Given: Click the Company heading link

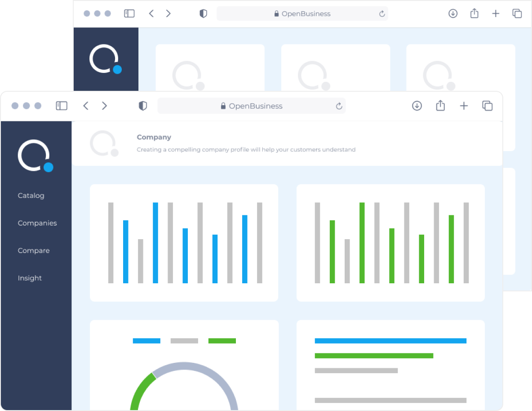Looking at the screenshot, I should pos(154,137).
